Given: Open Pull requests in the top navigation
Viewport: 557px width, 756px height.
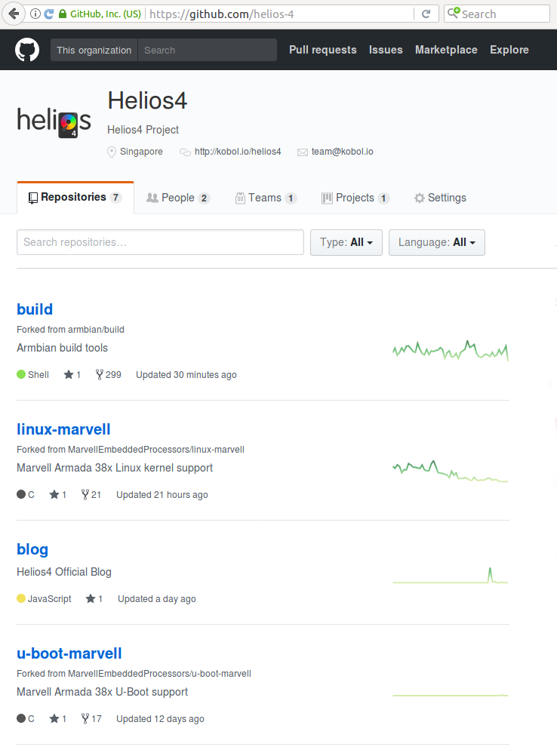Looking at the screenshot, I should pyautogui.click(x=322, y=50).
